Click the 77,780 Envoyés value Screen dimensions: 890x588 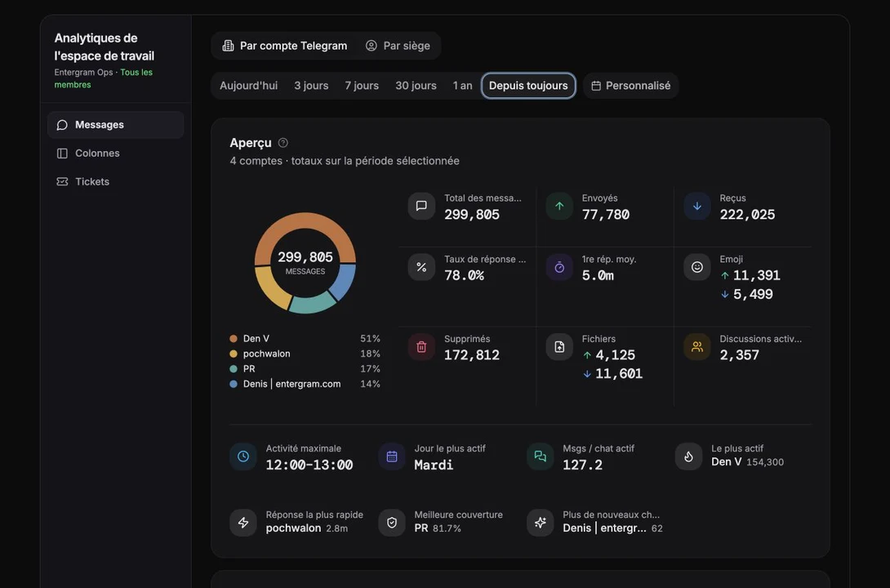click(606, 215)
